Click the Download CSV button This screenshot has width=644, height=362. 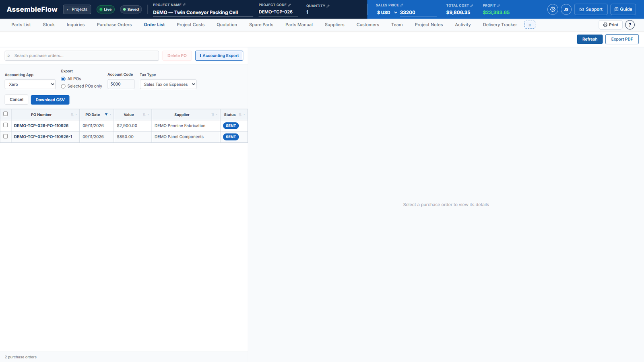(x=50, y=100)
